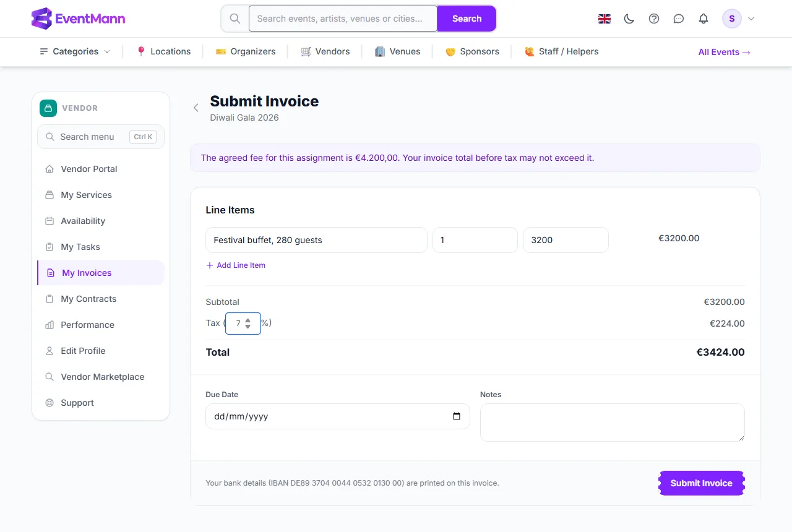The height and width of the screenshot is (532, 792).
Task: Click the magnifier icon beside the search box
Action: [x=235, y=19]
